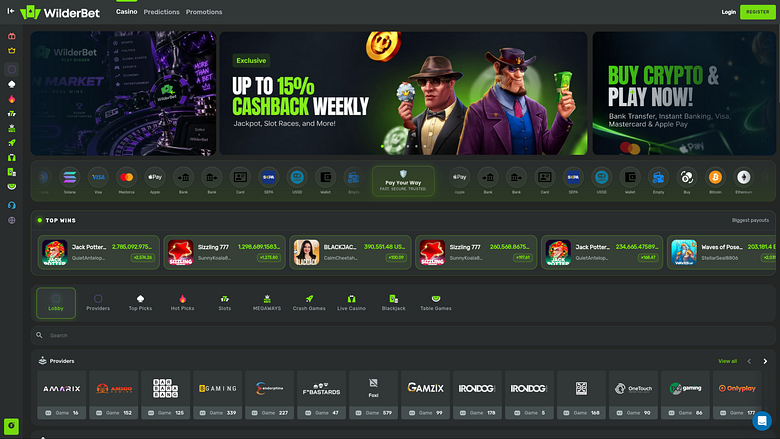Select the Providers category tab
Screen dimensions: 780x439
(x=98, y=303)
